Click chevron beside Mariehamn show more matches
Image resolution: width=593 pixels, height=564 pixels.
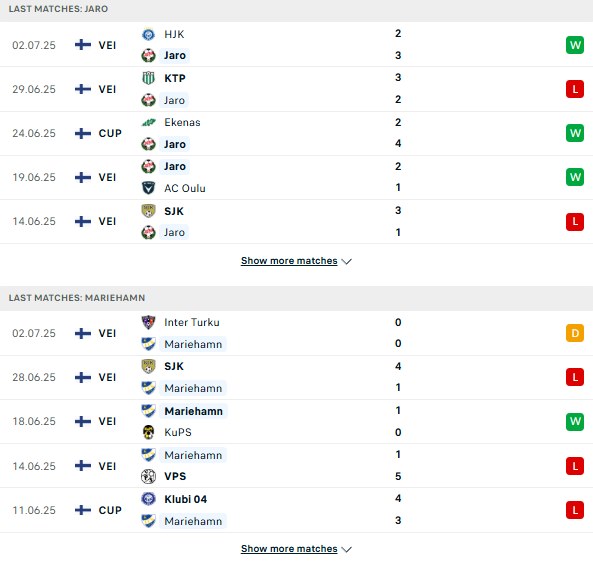click(346, 549)
